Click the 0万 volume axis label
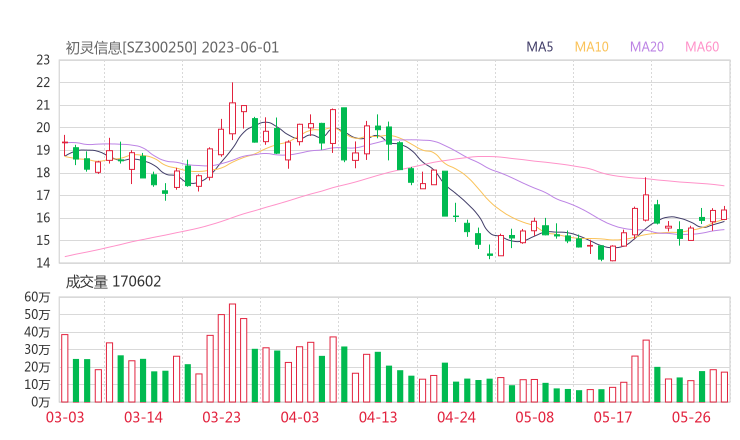Screen dimensions: 740x440 point(41,402)
